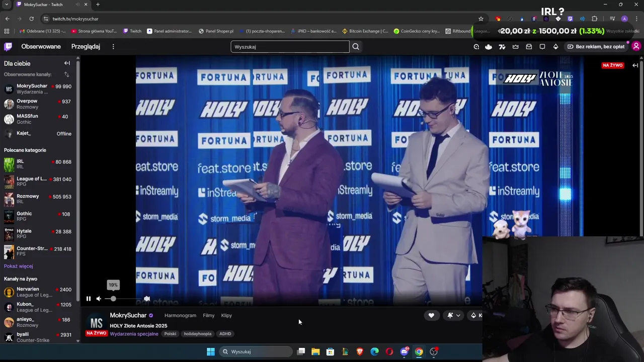The height and width of the screenshot is (362, 644).
Task: Open the tab search dropdown arrow
Action: pos(7,5)
